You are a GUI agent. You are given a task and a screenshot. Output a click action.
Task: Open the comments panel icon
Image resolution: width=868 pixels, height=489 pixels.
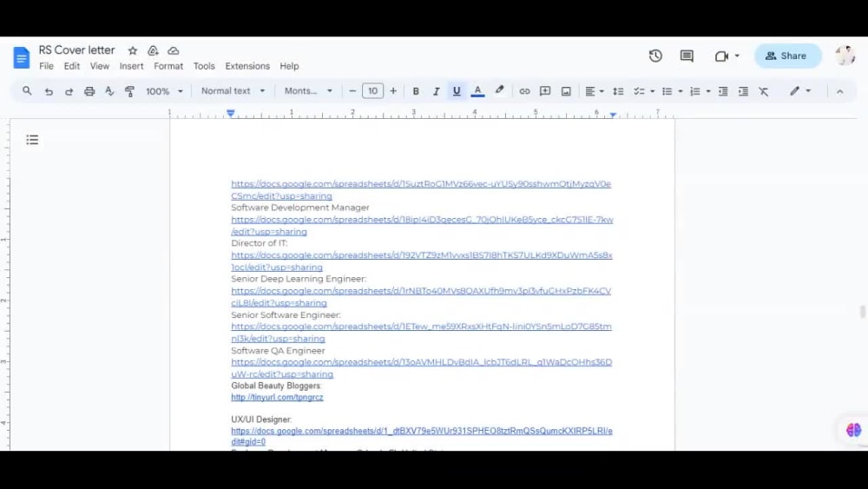point(687,56)
